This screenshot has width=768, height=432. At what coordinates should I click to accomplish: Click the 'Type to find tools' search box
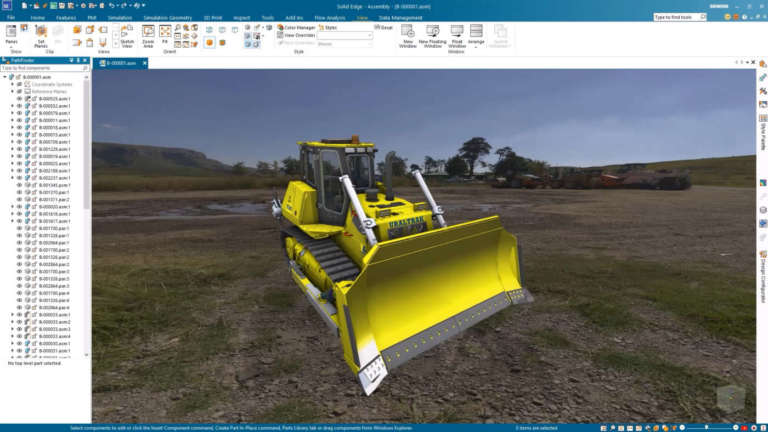tap(689, 17)
